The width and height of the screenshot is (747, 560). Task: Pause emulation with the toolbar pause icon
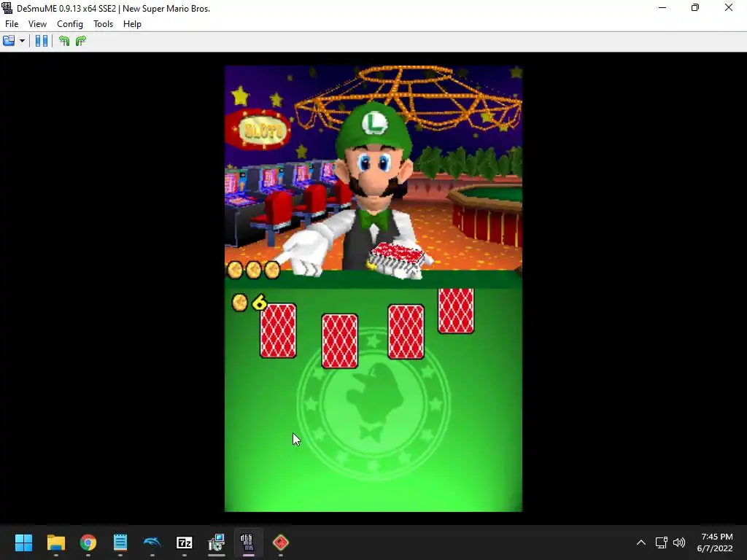point(42,41)
